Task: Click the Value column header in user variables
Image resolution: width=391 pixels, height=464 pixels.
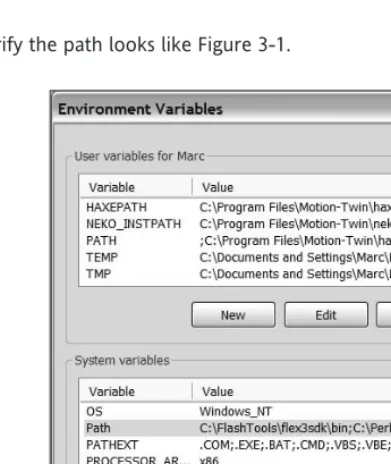Action: [292, 187]
